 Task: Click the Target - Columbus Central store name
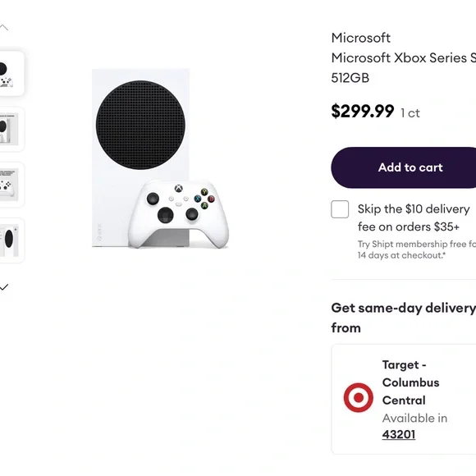(x=410, y=382)
